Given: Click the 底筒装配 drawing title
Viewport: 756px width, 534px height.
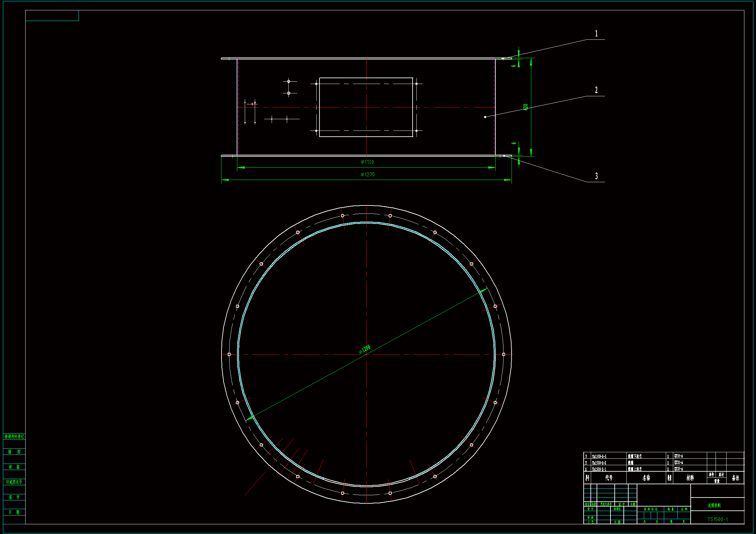Looking at the screenshot, I should 714,505.
